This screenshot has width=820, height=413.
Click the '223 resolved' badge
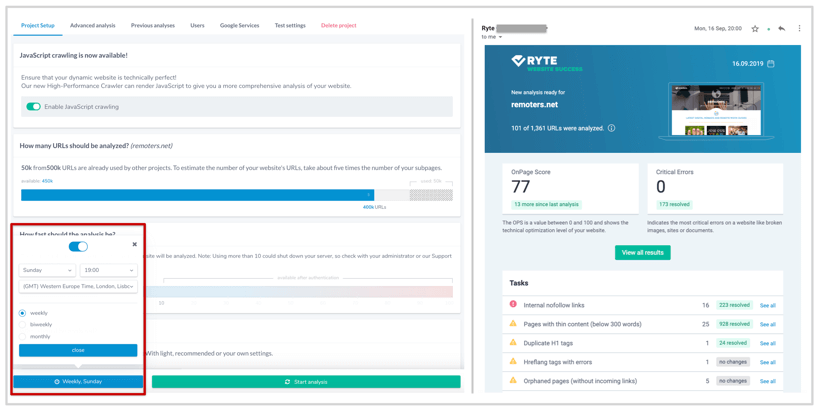734,305
